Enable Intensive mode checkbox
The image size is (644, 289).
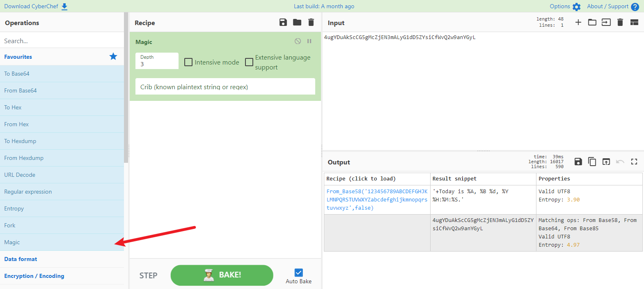click(188, 62)
